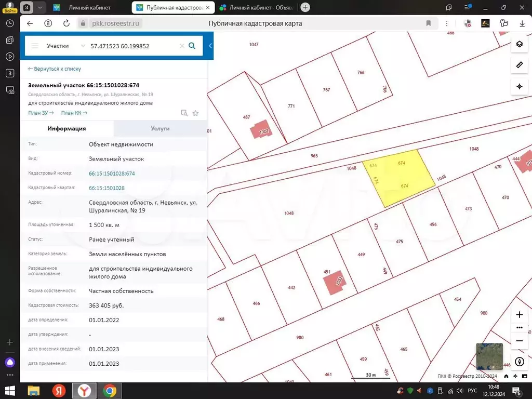Open the sidebar screenshot camera icon

tap(10, 90)
